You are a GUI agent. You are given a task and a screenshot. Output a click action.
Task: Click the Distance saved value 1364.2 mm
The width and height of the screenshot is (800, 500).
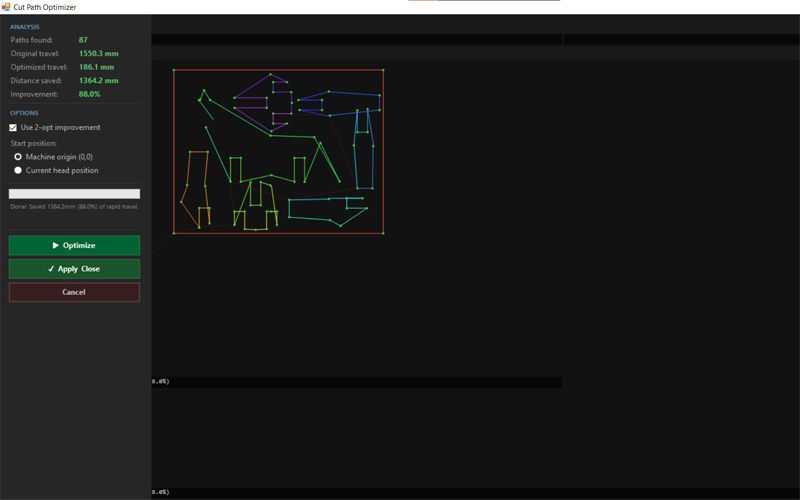98,81
